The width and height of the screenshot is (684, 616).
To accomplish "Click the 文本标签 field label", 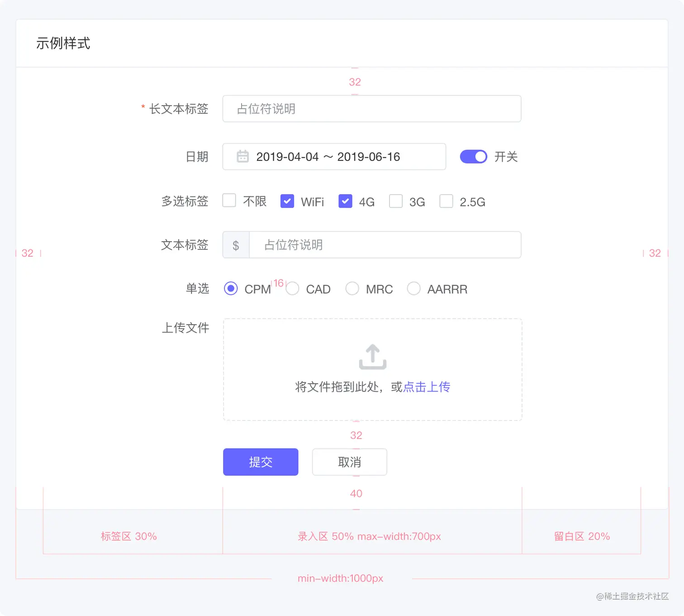I will coord(185,245).
